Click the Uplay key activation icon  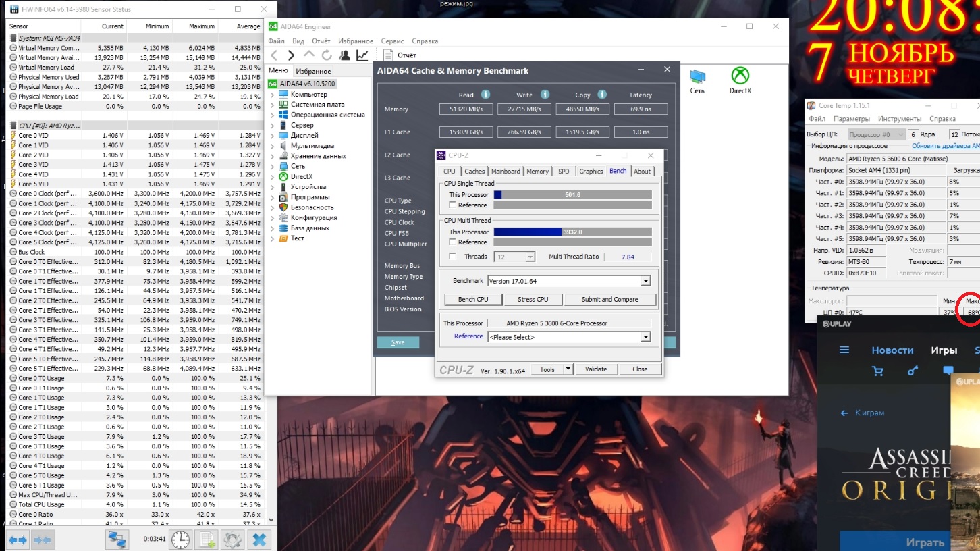coord(913,371)
